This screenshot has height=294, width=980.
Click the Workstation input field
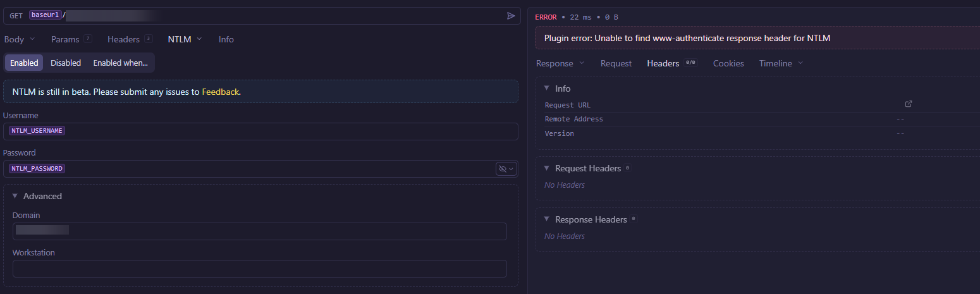tap(259, 269)
